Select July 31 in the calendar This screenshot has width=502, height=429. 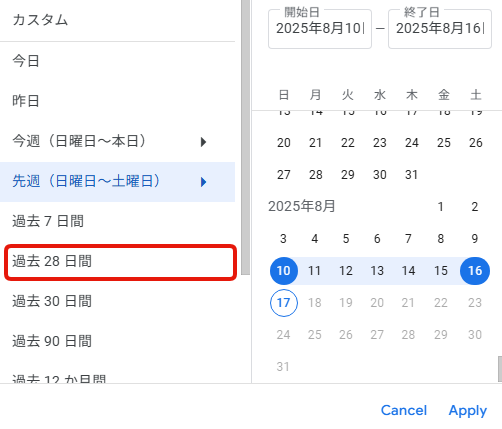411,175
